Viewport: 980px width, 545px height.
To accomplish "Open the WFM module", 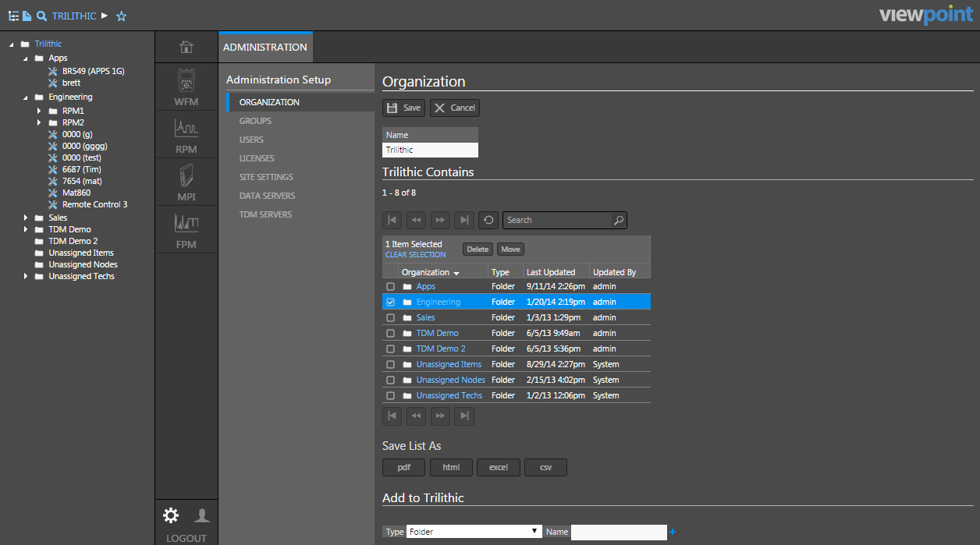I will pos(186,87).
